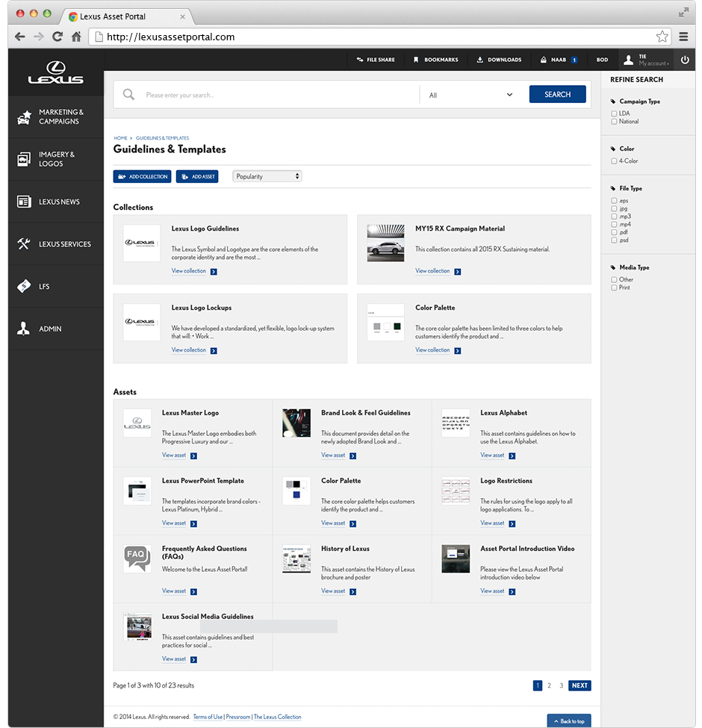Click the arrow icon under History of Lexus
This screenshot has width=702, height=728.
(352, 591)
